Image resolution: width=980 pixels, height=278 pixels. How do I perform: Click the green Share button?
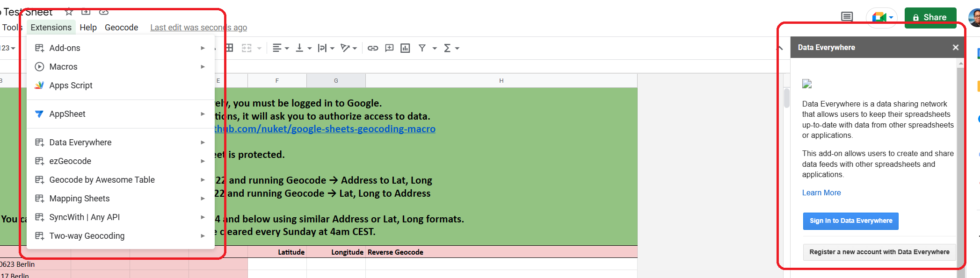point(930,18)
